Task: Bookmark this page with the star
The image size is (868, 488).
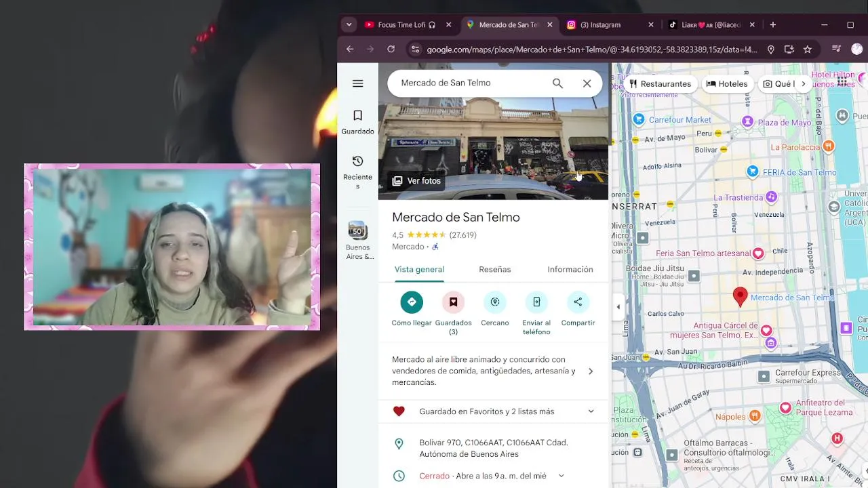Action: pos(808,49)
